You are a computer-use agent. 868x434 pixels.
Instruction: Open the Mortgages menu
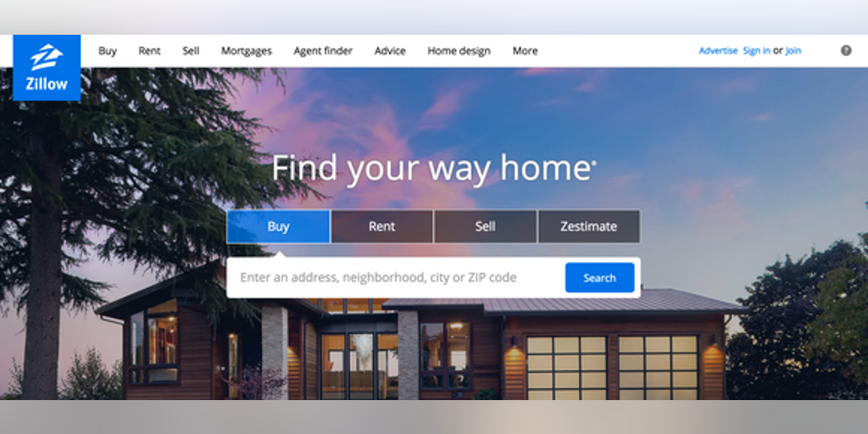[247, 51]
